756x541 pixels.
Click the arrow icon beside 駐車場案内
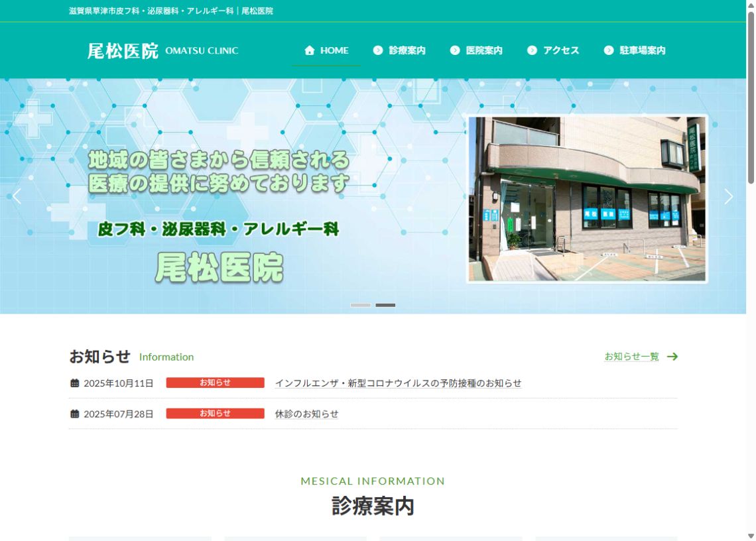[x=609, y=50]
